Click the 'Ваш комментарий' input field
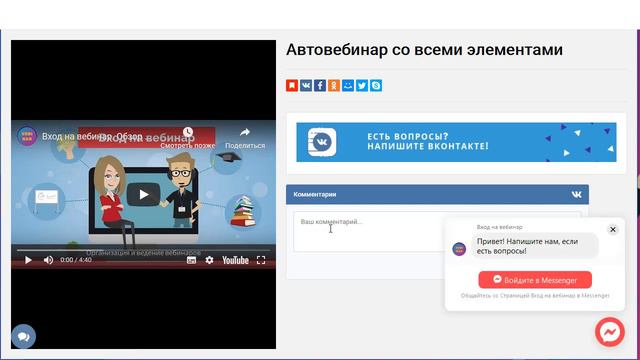This screenshot has height=360, width=640. click(x=437, y=231)
